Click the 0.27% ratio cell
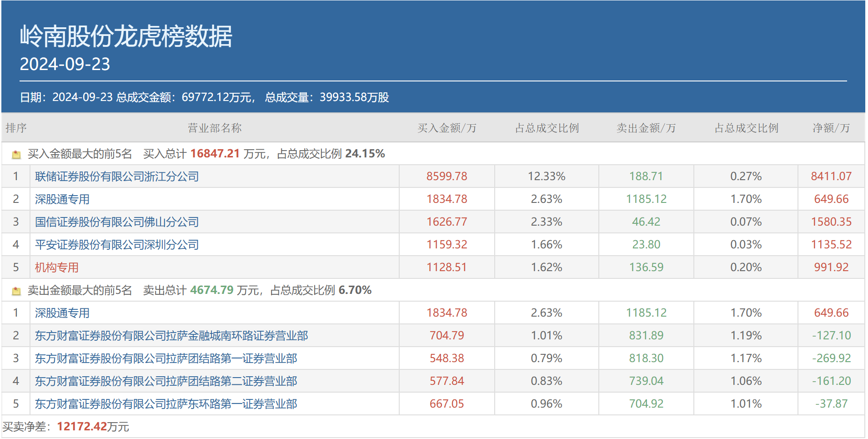 [746, 177]
